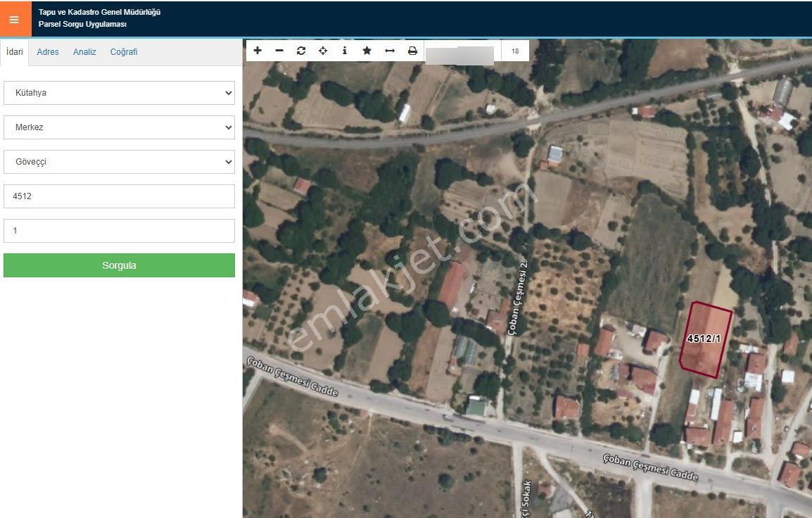The image size is (812, 518).
Task: Open the Coğrafi tab
Action: click(123, 51)
